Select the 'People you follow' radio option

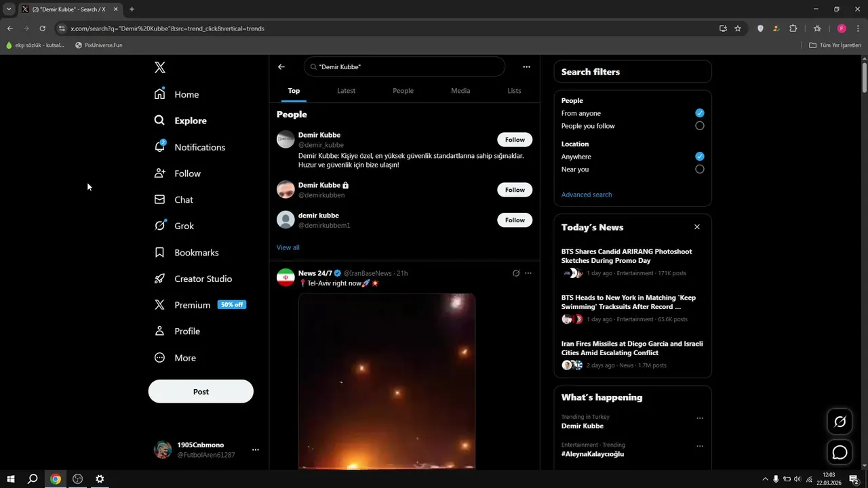click(700, 126)
